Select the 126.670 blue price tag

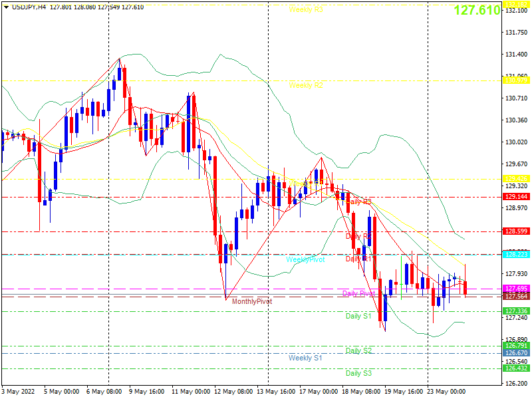pos(516,353)
